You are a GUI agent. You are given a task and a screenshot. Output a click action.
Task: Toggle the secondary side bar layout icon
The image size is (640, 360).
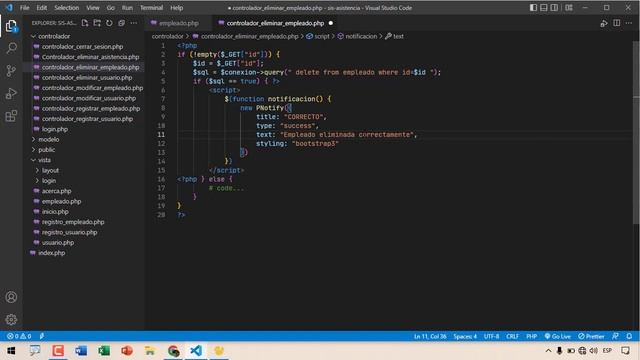[554, 8]
